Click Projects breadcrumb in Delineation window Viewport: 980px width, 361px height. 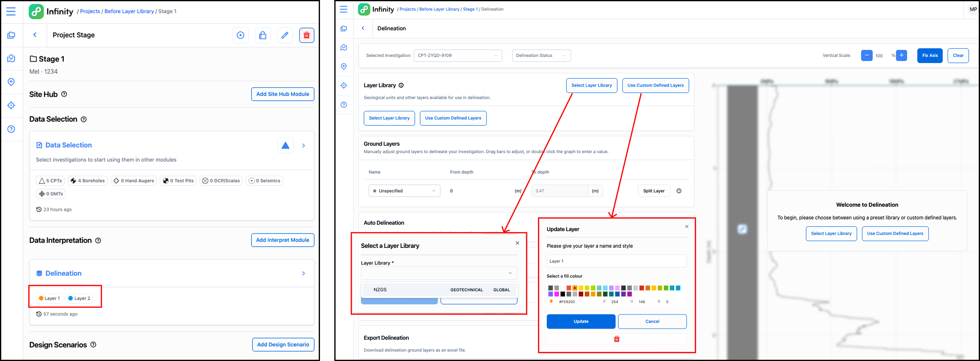[408, 9]
